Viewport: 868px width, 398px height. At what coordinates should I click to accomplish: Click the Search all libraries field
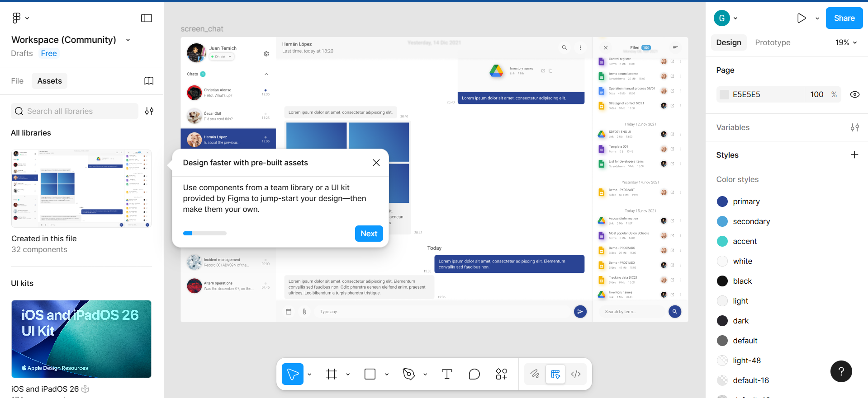pos(75,111)
